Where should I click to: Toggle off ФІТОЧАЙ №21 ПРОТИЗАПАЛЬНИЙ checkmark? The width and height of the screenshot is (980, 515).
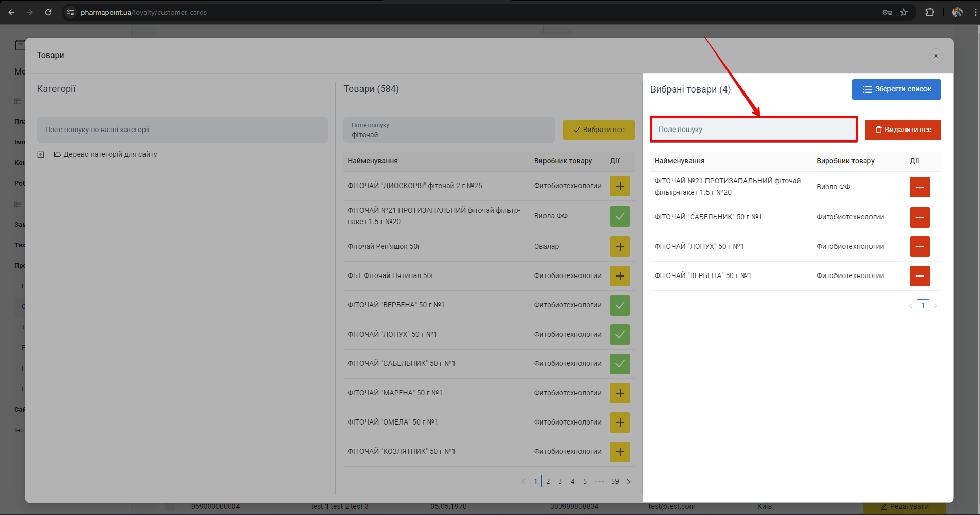tap(620, 216)
